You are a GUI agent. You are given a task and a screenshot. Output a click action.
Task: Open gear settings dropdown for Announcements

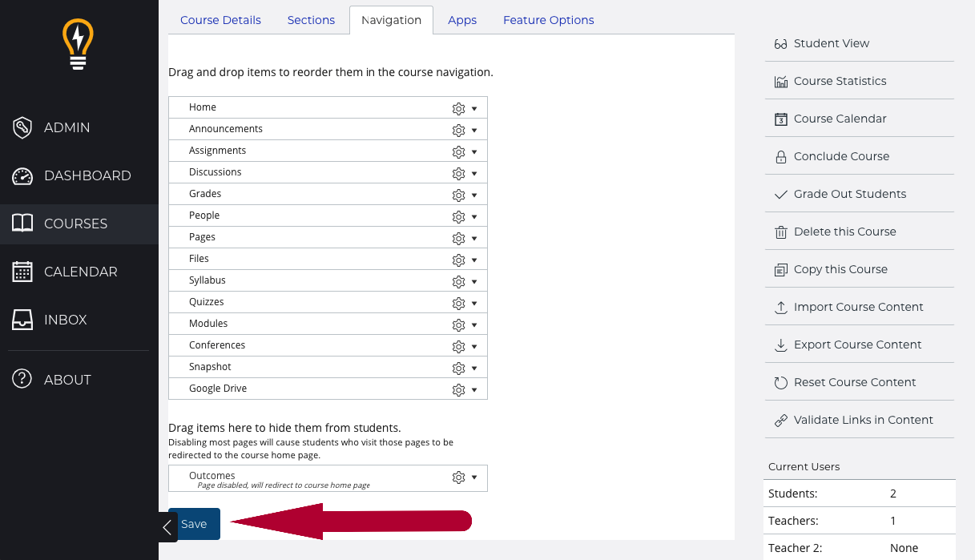click(x=464, y=130)
